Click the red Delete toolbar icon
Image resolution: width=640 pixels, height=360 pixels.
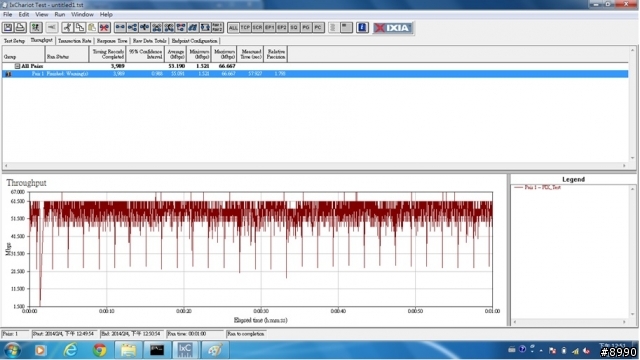coord(104,27)
